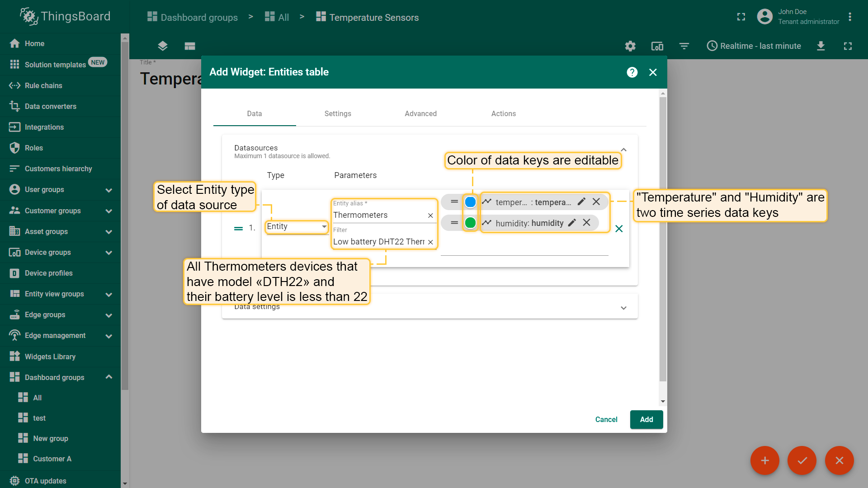
Task: Open John Doe user profile
Action: 798,17
